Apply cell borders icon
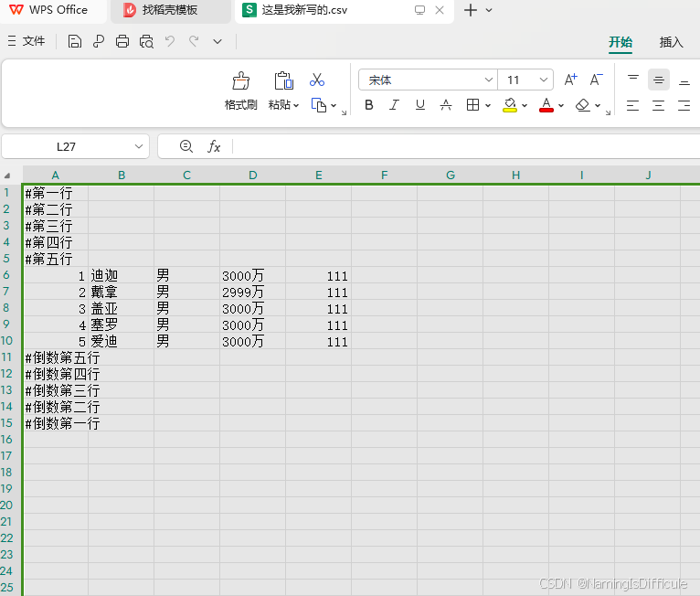 pyautogui.click(x=472, y=105)
